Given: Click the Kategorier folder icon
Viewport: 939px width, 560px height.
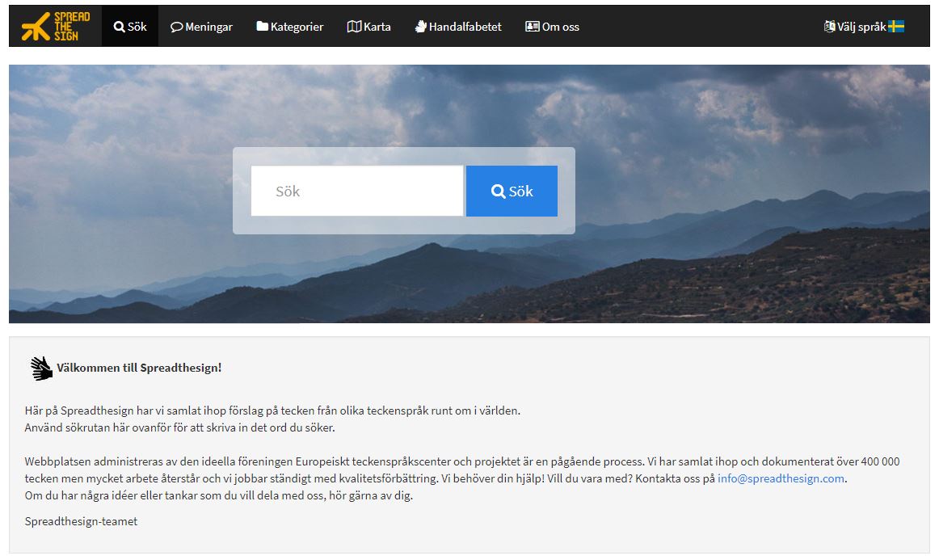Looking at the screenshot, I should coord(262,27).
